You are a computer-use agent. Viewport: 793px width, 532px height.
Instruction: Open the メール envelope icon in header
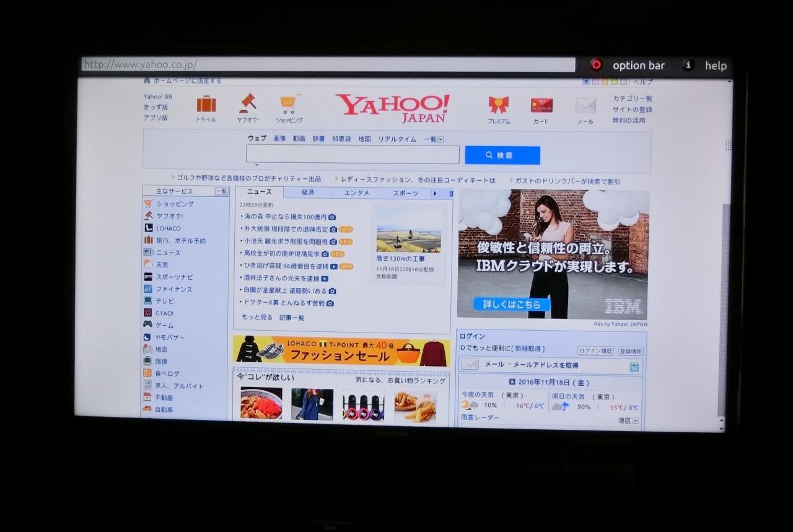pos(585,106)
